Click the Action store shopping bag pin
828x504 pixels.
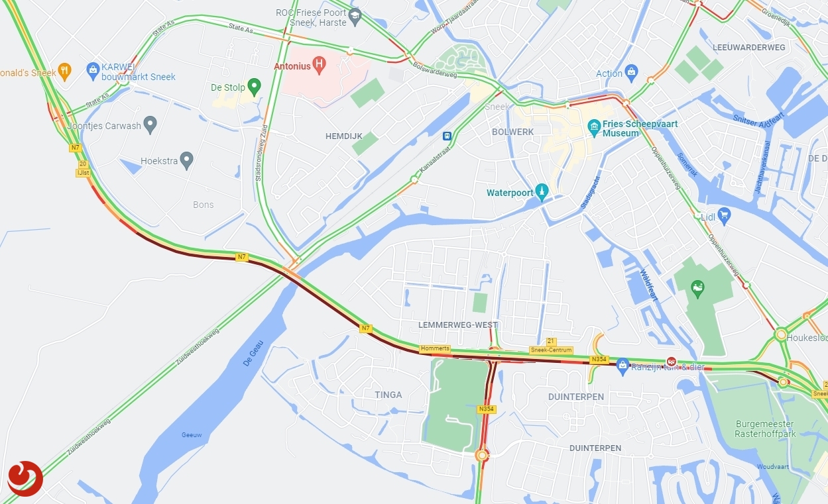click(631, 72)
